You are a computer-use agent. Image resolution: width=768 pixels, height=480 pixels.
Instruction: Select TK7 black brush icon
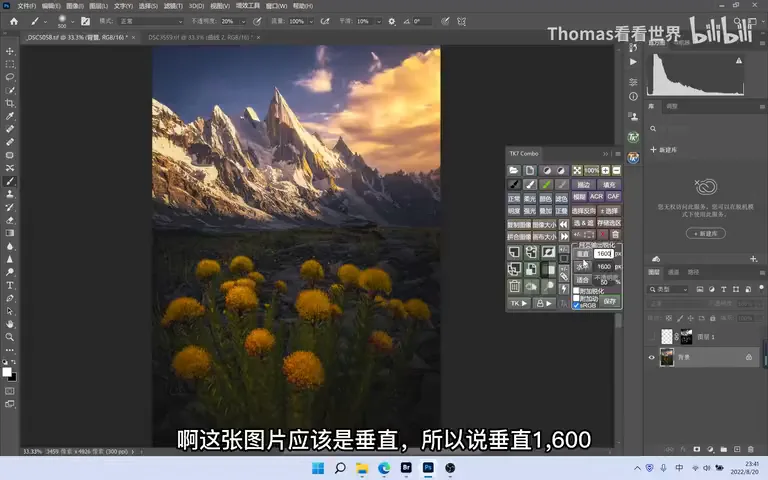click(x=514, y=185)
